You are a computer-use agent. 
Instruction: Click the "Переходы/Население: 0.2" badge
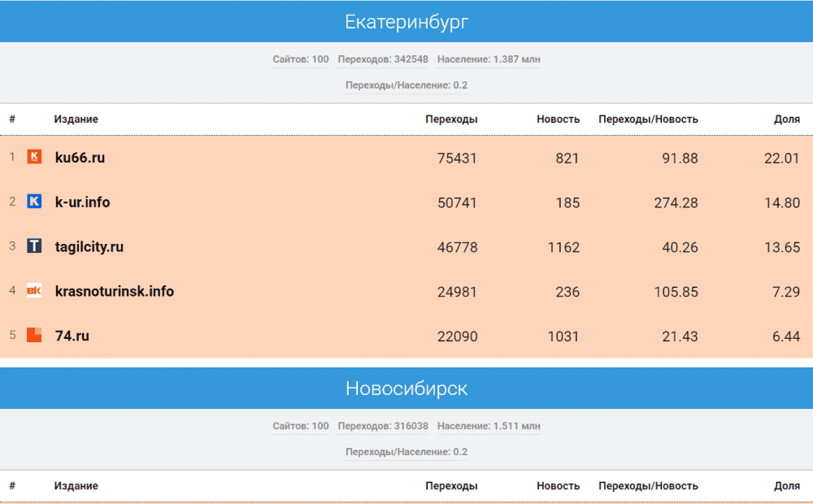(x=406, y=85)
